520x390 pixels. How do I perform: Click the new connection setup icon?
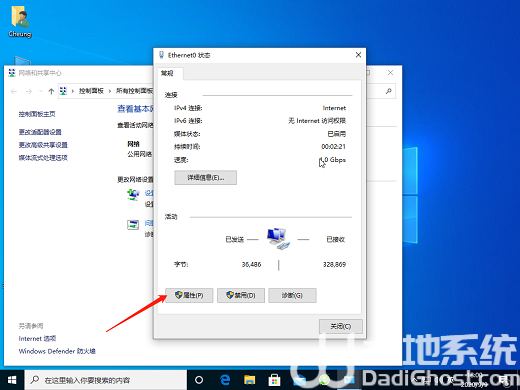[133, 195]
